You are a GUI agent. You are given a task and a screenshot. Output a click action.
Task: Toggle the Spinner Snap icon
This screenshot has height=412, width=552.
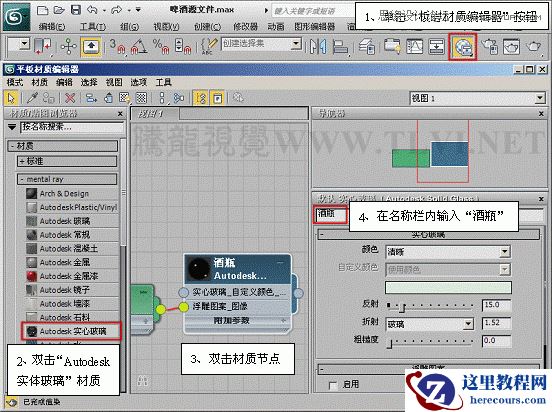[183, 46]
